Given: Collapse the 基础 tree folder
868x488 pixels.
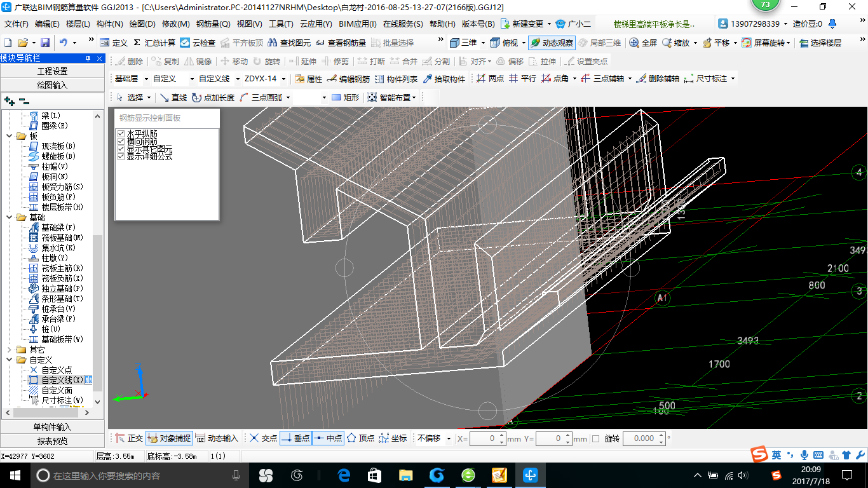Looking at the screenshot, I should pos(10,217).
